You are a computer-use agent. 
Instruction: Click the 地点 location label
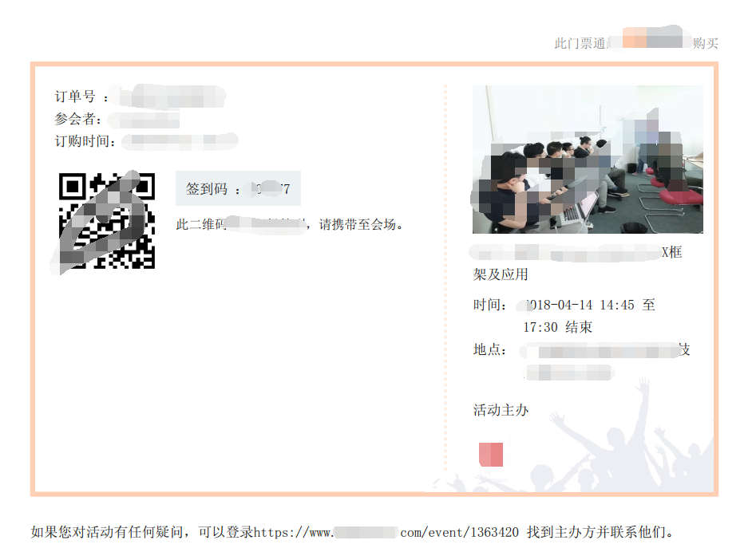click(x=489, y=349)
